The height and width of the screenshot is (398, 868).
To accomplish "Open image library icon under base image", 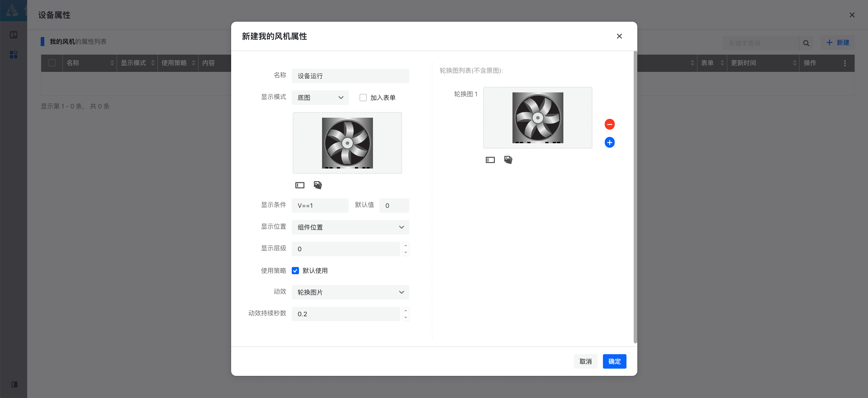I will (x=318, y=185).
